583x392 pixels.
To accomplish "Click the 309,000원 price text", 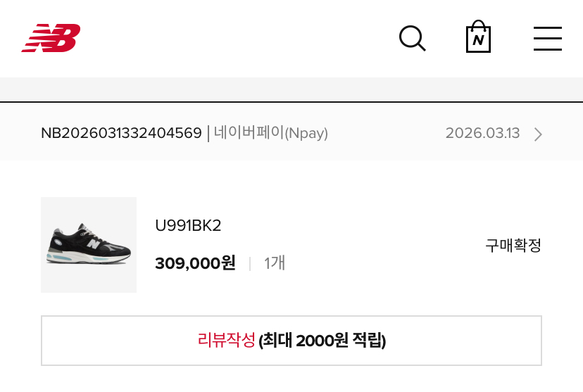I will pos(195,263).
